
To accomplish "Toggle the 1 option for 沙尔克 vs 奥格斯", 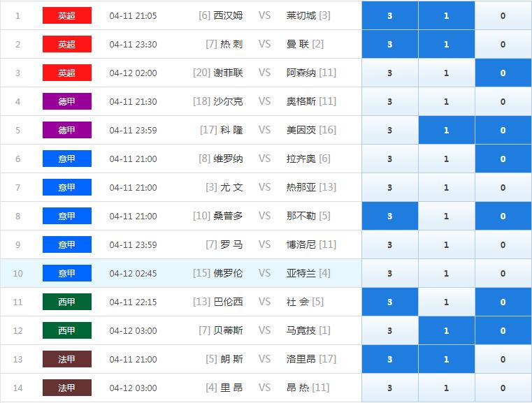I will 447,101.
